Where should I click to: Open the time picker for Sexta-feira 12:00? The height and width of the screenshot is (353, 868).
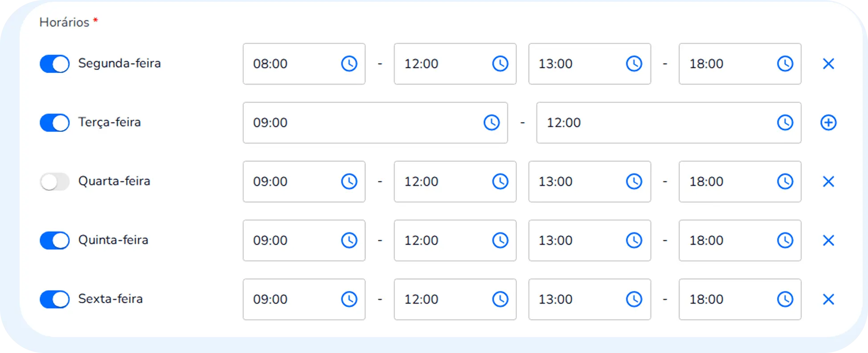[x=501, y=299]
